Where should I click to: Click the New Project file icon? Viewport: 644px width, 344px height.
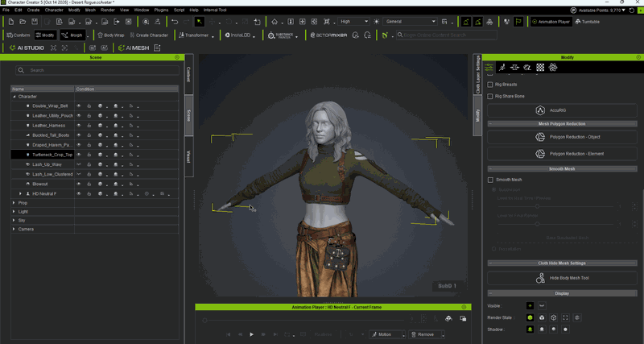pyautogui.click(x=11, y=22)
